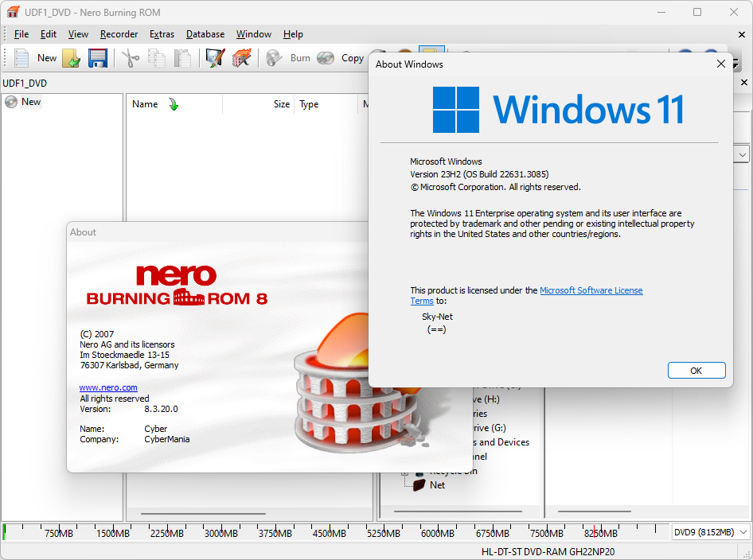The height and width of the screenshot is (560, 753).
Task: Click the Sky-Net licensee name
Action: 437,317
